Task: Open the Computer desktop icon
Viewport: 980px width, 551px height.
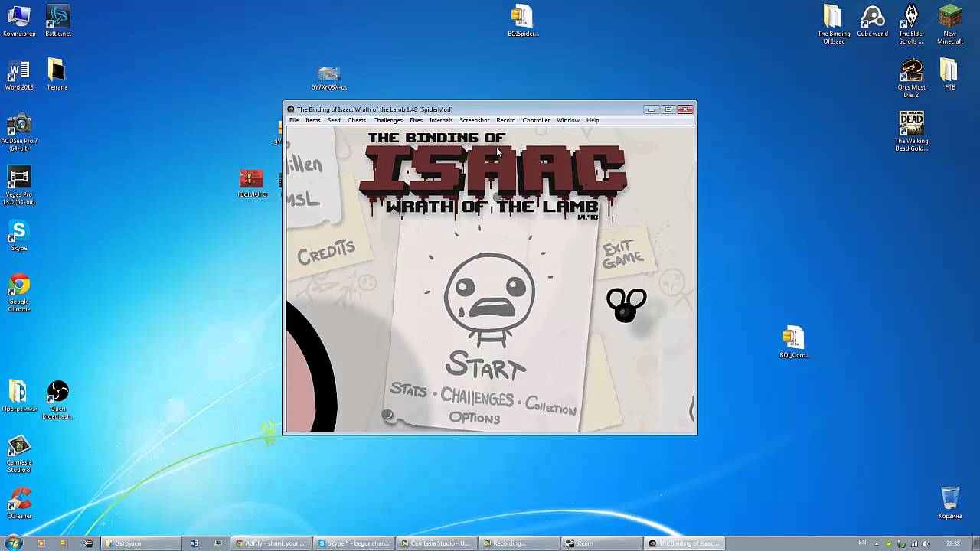Action: [19, 21]
